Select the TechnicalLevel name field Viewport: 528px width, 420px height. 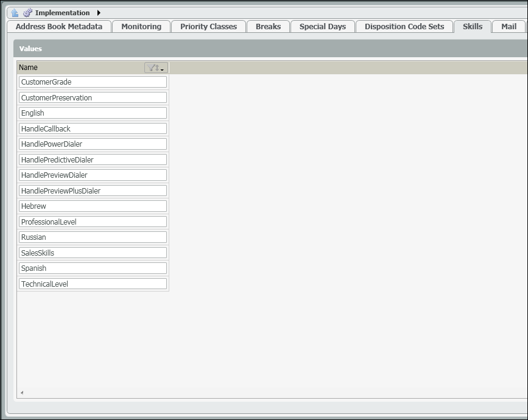pyautogui.click(x=93, y=284)
